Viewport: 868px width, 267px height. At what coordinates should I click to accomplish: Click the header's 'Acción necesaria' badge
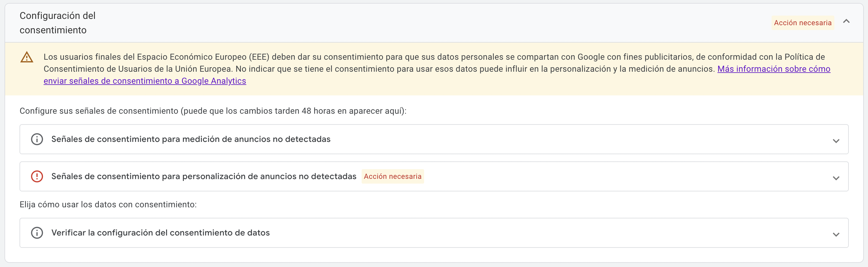[803, 23]
